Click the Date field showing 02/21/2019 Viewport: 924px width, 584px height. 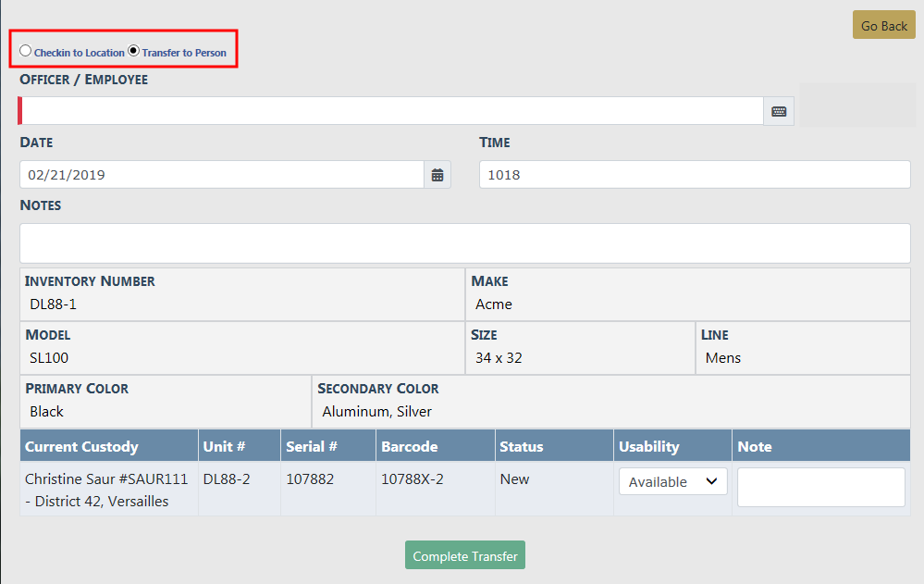[x=222, y=175]
